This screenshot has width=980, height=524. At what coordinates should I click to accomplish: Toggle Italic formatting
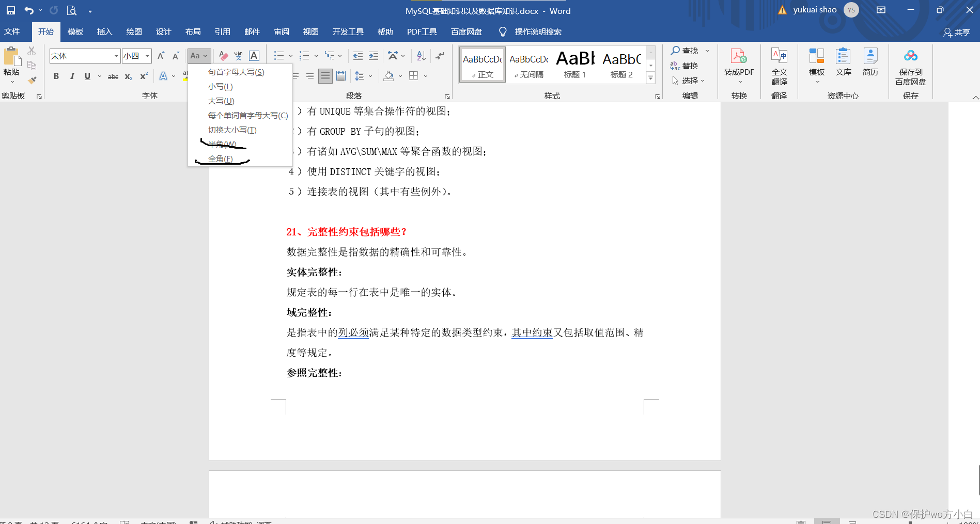[x=72, y=76]
